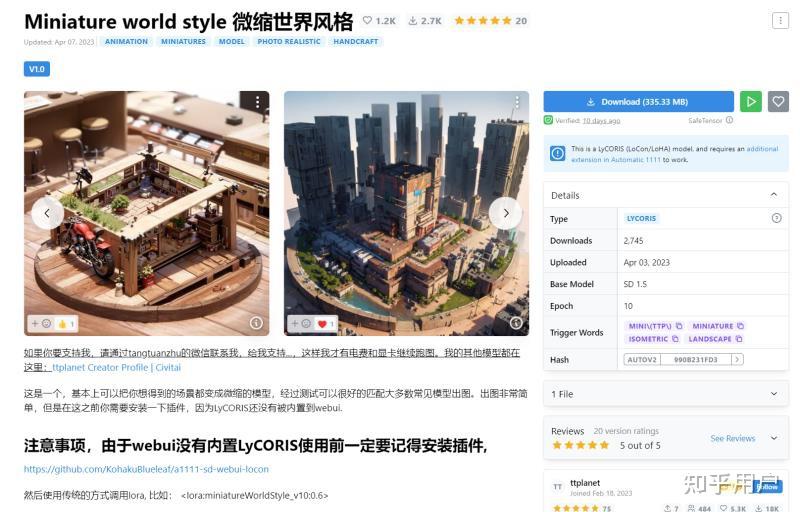Viewport: 800px width, 512px height.
Task: Favorite the model with the gray heart button
Action: (x=778, y=101)
